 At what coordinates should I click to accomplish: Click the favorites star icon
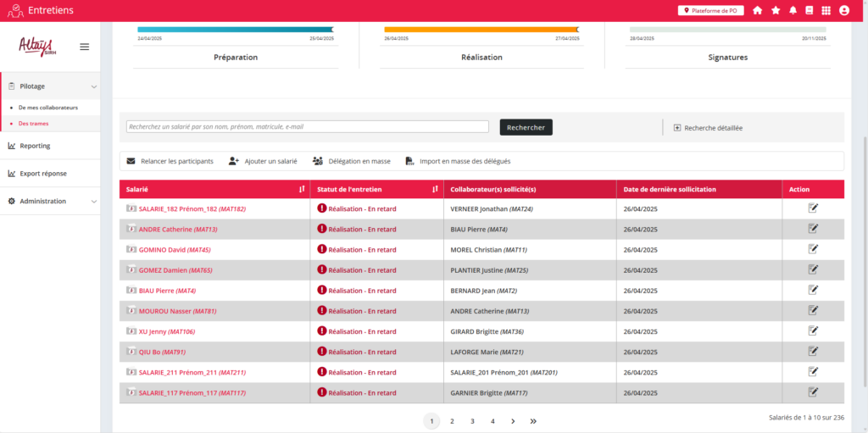point(776,10)
